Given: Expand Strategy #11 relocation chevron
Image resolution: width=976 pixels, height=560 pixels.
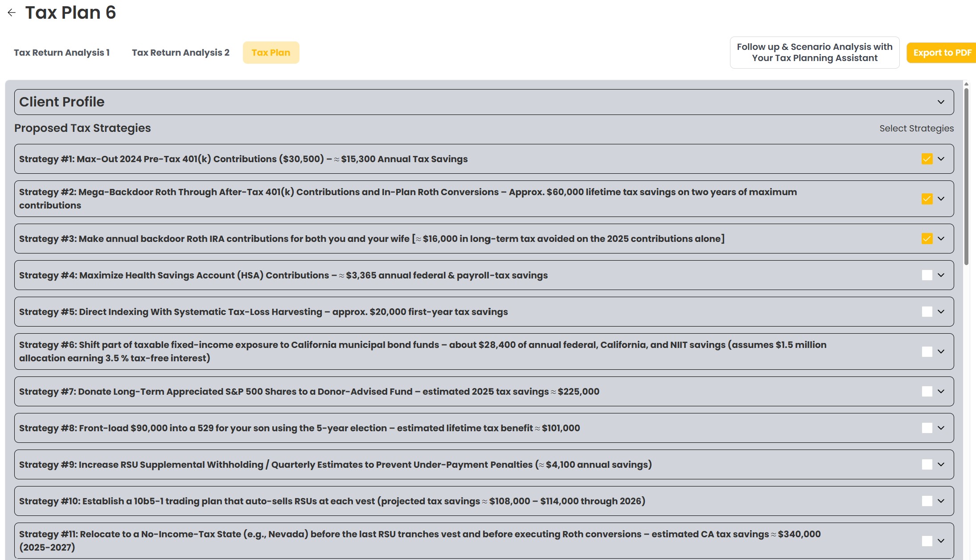Looking at the screenshot, I should [x=941, y=541].
